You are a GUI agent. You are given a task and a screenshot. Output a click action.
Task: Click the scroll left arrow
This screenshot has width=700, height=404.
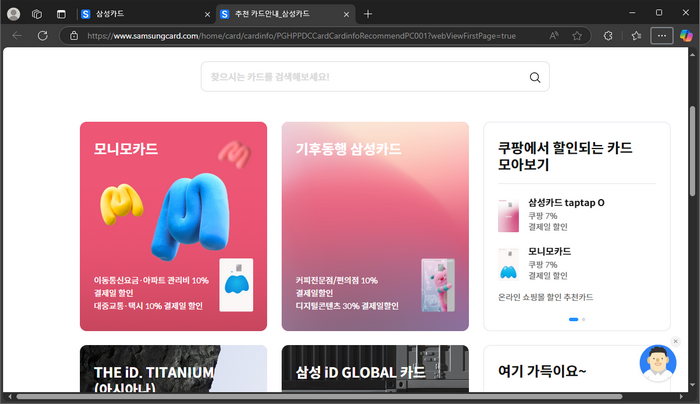coord(9,396)
